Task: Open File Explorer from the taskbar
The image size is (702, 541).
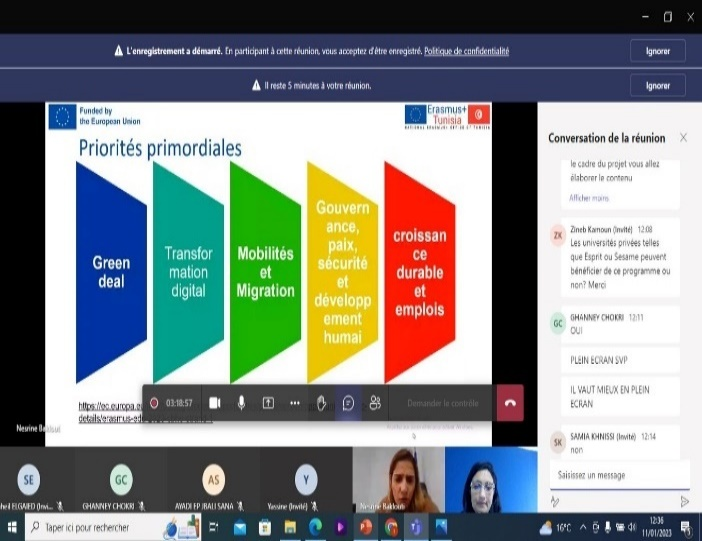Action: (290, 528)
